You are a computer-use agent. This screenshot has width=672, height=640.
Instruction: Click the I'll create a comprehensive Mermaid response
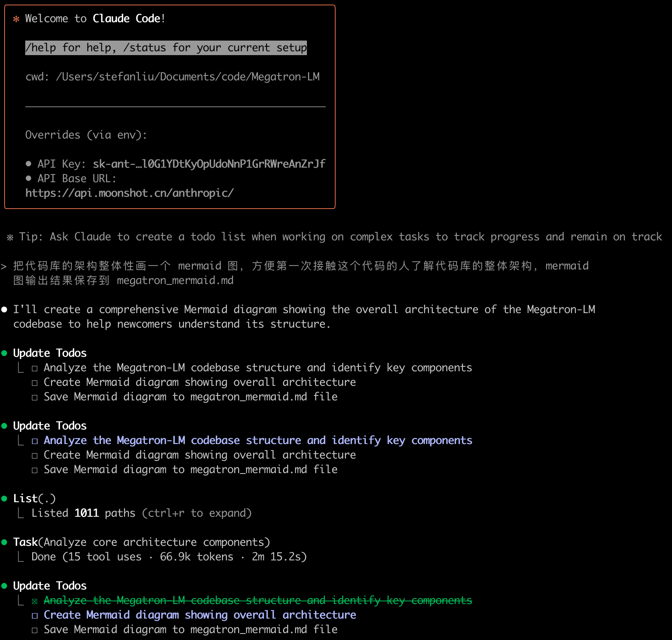tap(304, 317)
